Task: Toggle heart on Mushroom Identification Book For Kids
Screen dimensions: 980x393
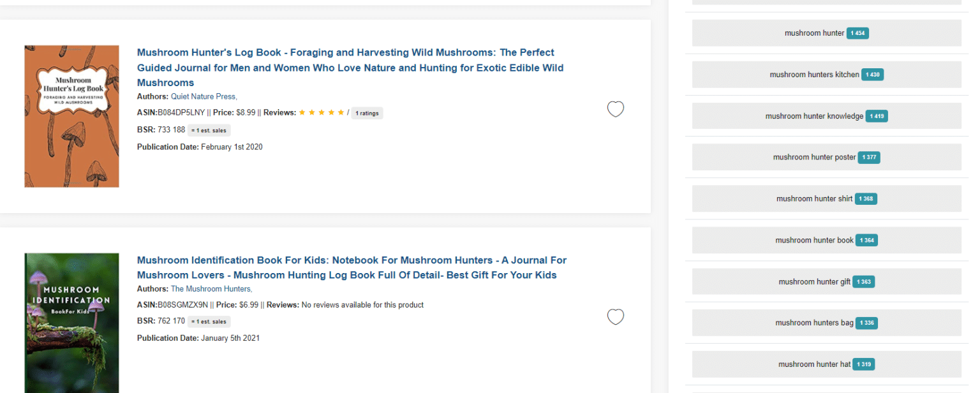Action: click(x=615, y=317)
